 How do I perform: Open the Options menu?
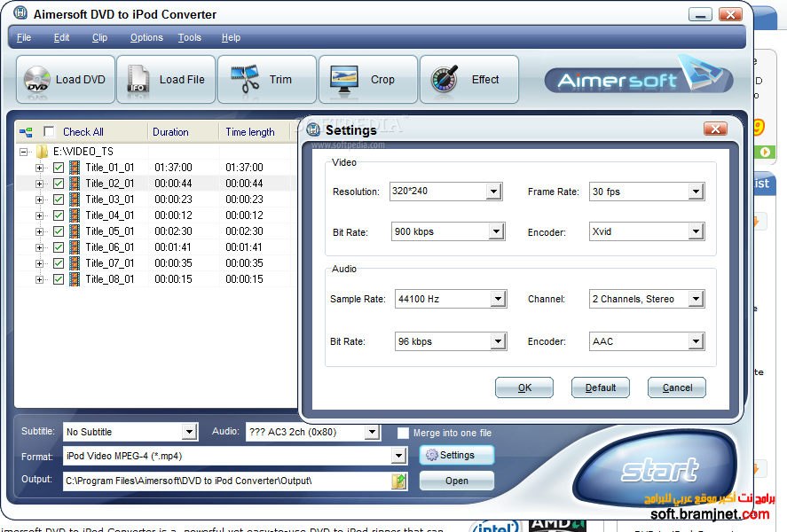click(x=146, y=37)
